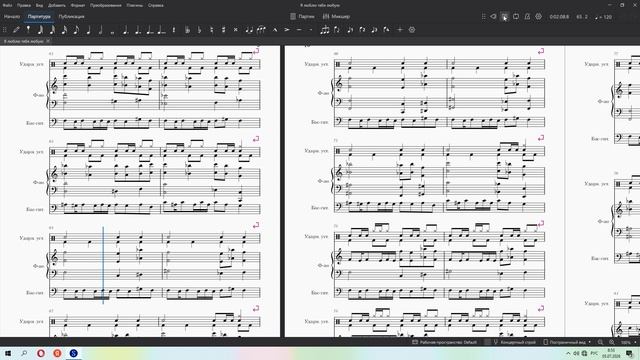Toggle note input mode with pencil icon
640x360 pixels.
pyautogui.click(x=16, y=29)
